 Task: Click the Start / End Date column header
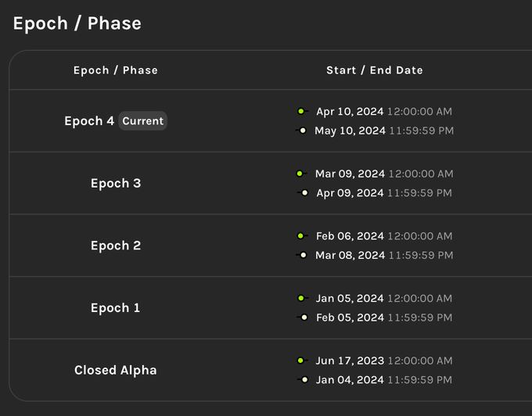tap(375, 70)
